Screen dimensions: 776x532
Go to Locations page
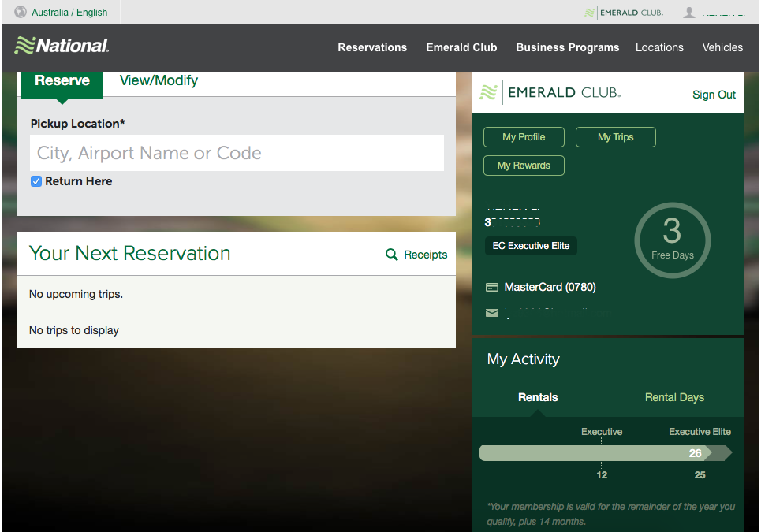[659, 47]
